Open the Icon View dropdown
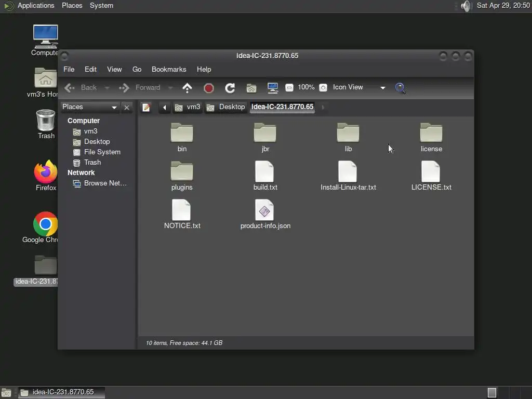This screenshot has height=399, width=532. coord(359,87)
